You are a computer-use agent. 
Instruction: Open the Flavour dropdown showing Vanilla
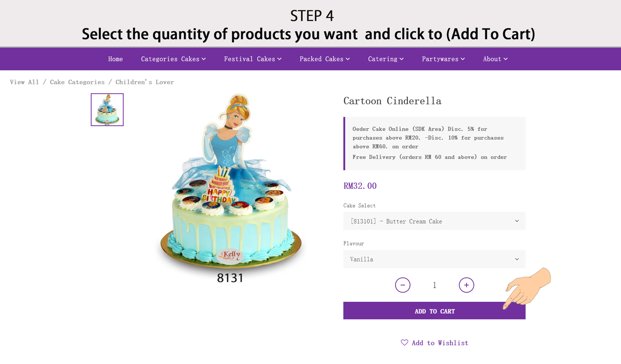point(434,259)
